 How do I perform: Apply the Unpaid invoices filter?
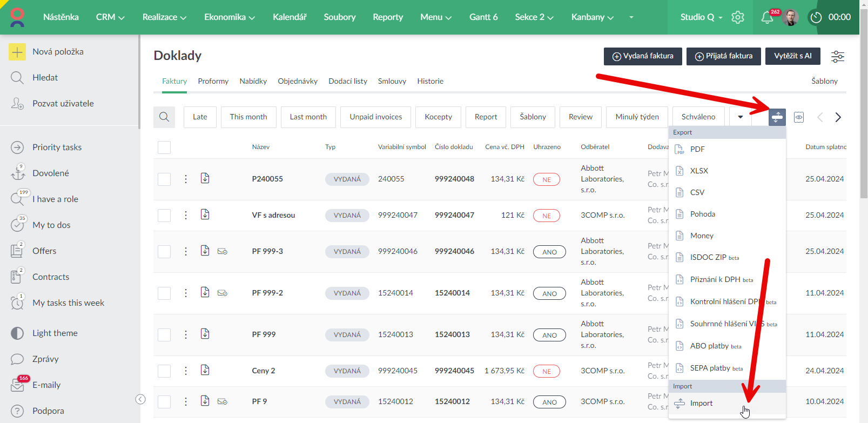[375, 117]
